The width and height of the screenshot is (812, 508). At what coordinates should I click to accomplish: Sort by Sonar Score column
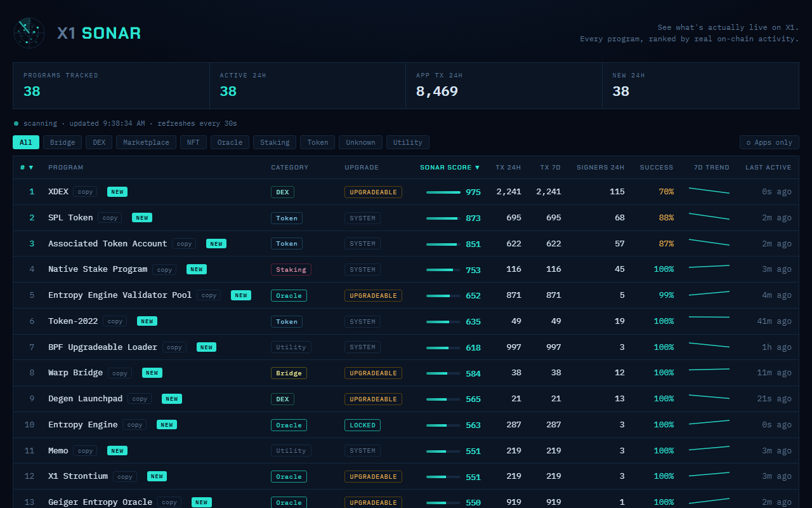pyautogui.click(x=450, y=168)
